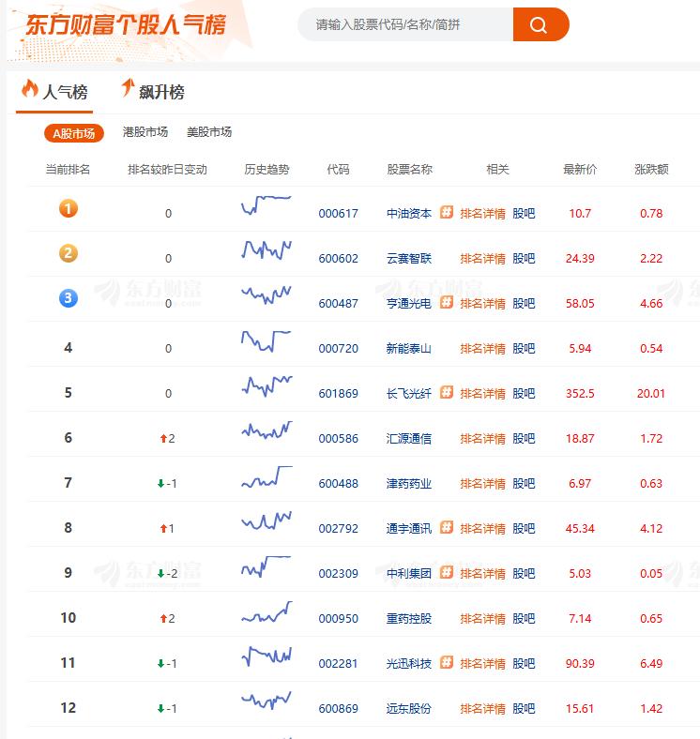
Task: Open the history trend chart for 002309
Action: [266, 566]
